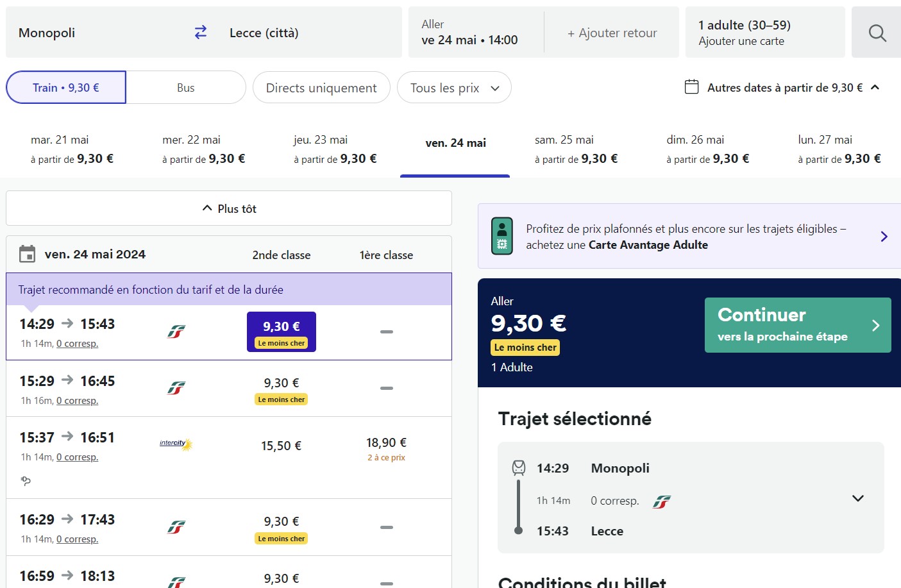Screen dimensions: 901x588
Task: Toggle the Directs uniquement filter
Action: click(x=321, y=88)
